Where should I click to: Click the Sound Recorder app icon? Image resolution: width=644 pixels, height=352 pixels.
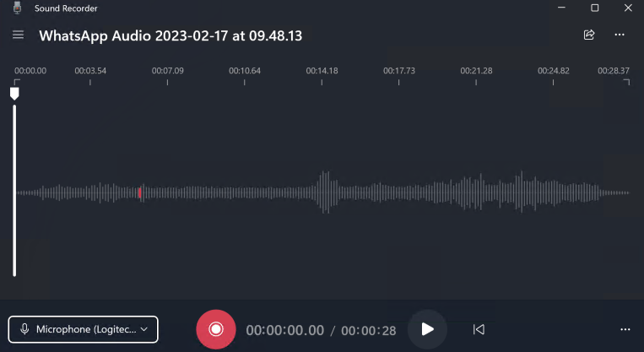(x=18, y=8)
